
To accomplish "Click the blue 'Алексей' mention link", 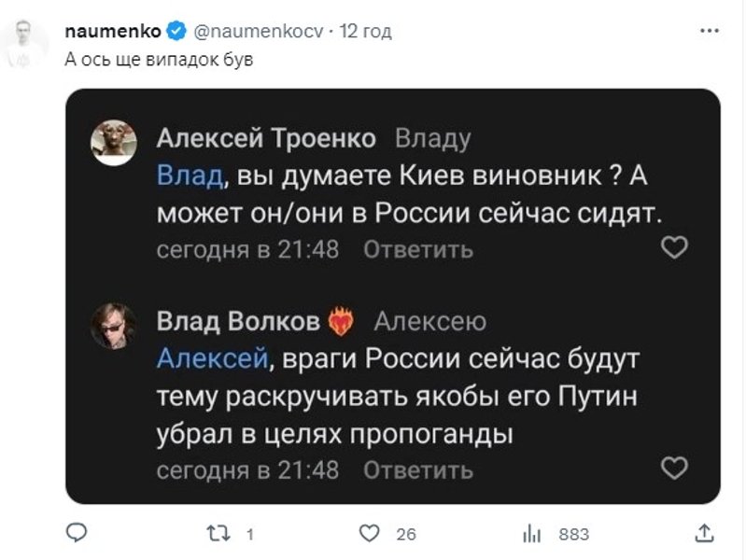I will point(212,358).
